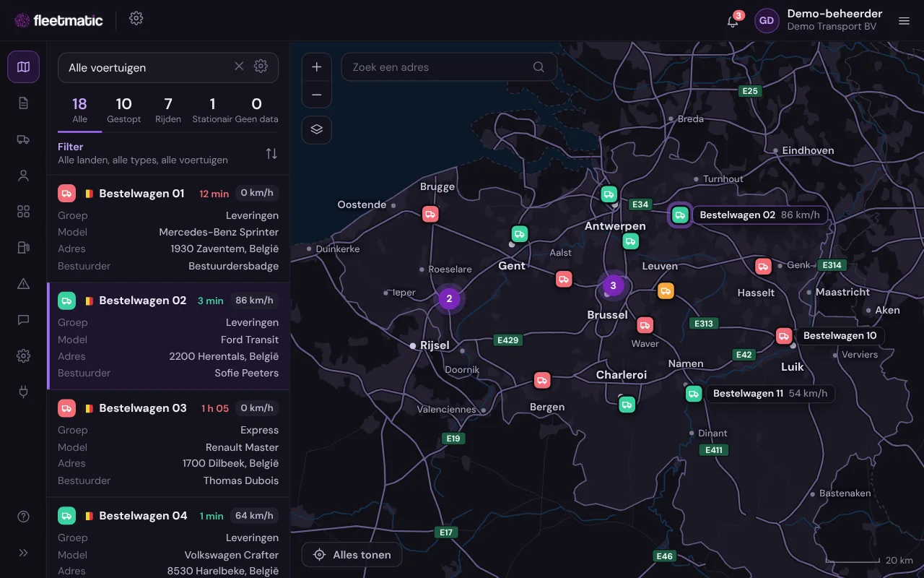Click the GD user avatar
The width and height of the screenshot is (924, 578).
(767, 20)
